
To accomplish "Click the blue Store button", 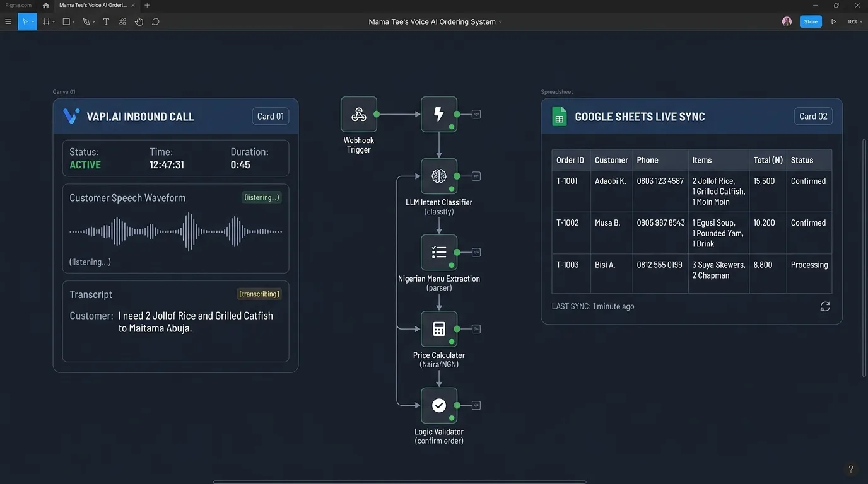I will tap(811, 21).
